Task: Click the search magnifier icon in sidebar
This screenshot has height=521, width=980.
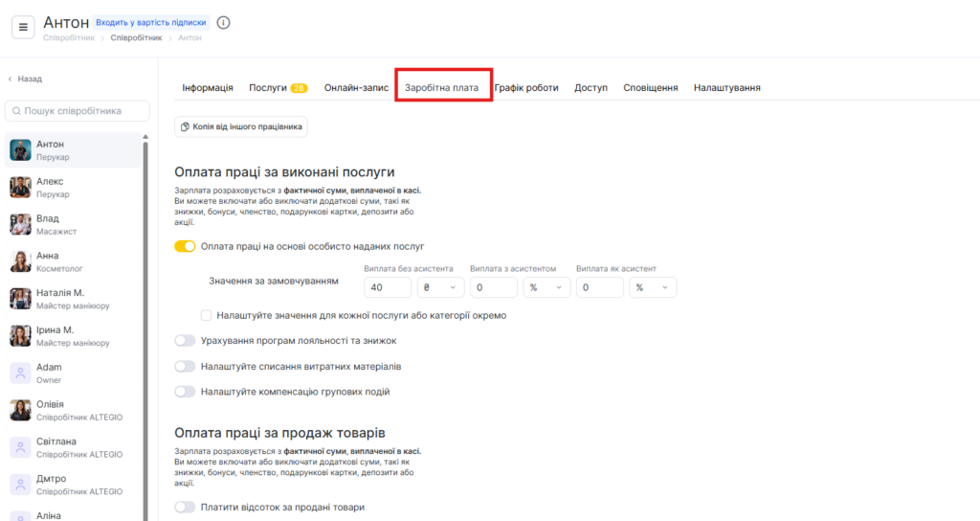Action: (x=15, y=111)
